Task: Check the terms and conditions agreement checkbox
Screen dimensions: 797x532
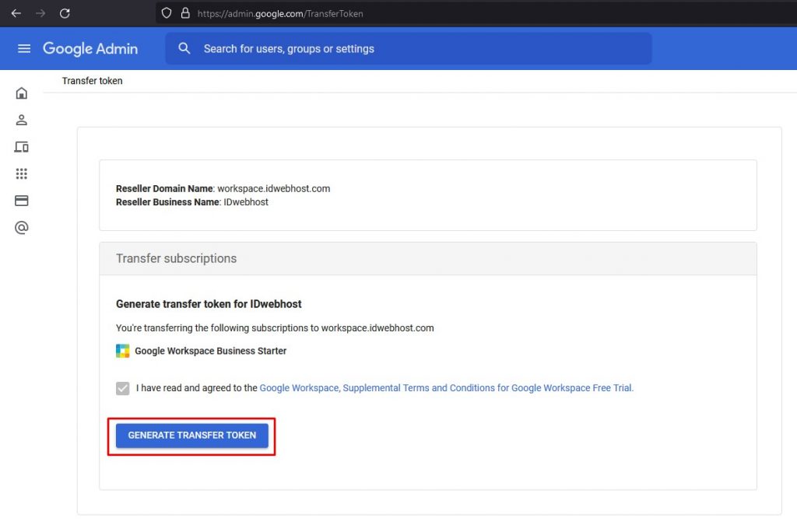Action: pyautogui.click(x=122, y=387)
